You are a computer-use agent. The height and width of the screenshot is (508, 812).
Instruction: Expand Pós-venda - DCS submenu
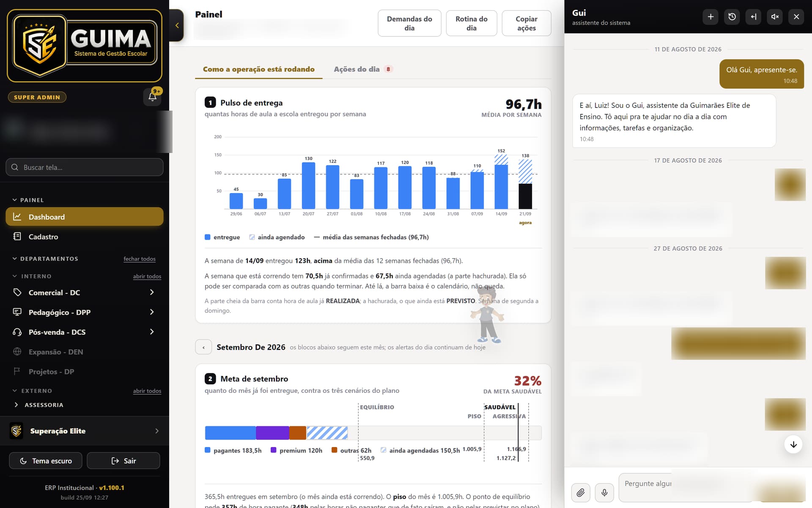pos(85,332)
